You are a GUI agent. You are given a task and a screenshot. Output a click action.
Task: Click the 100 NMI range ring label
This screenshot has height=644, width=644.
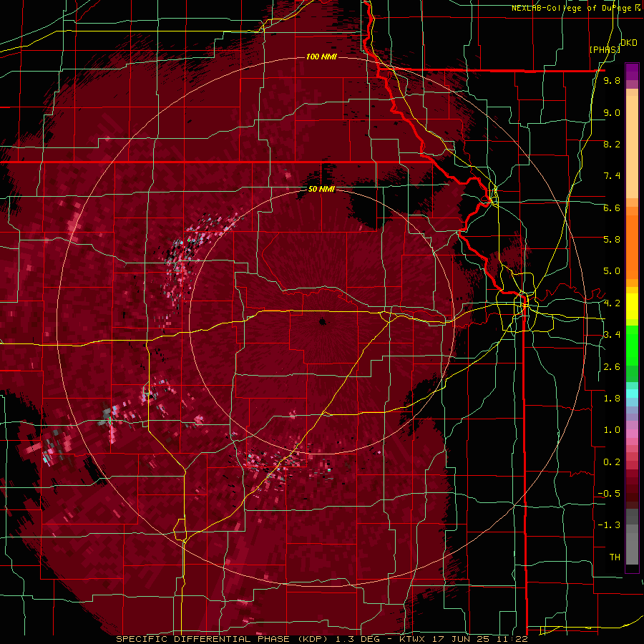pos(321,57)
